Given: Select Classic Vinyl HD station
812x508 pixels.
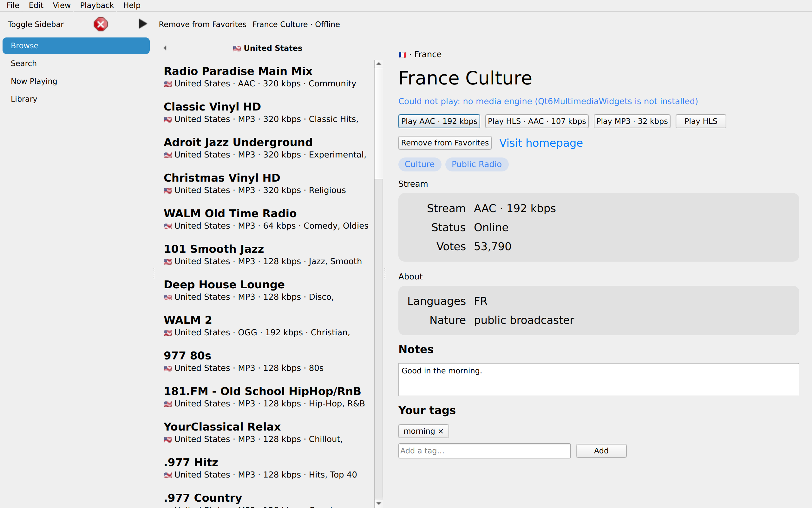Looking at the screenshot, I should coord(267,112).
